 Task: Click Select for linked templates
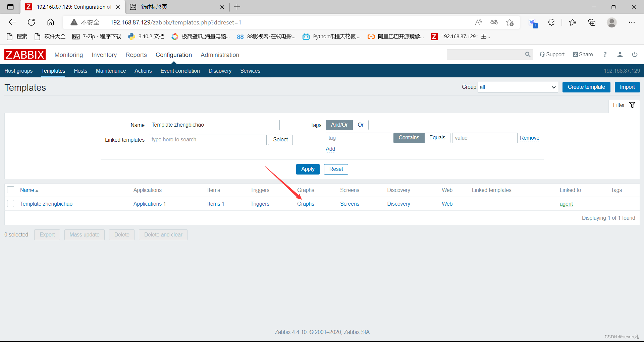280,140
